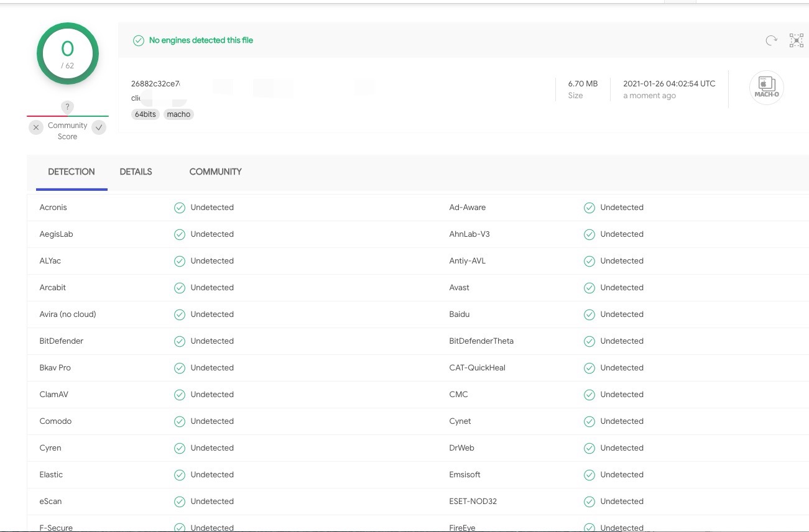Select the ClamAV engine name
This screenshot has height=532, width=809.
tap(53, 395)
